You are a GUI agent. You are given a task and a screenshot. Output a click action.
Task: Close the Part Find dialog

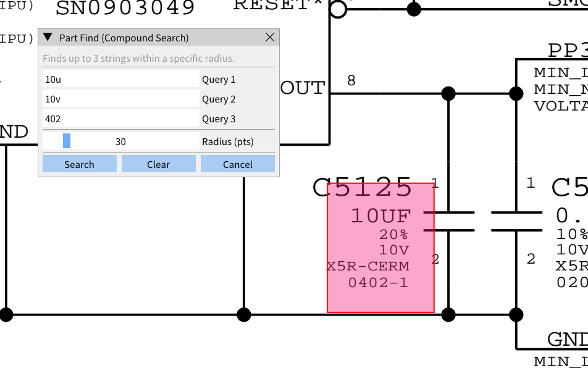tap(269, 38)
